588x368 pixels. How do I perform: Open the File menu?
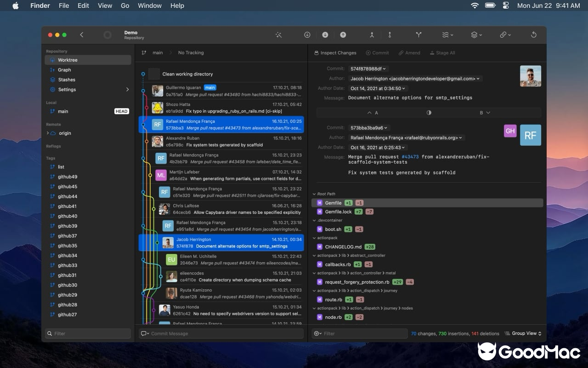click(64, 6)
